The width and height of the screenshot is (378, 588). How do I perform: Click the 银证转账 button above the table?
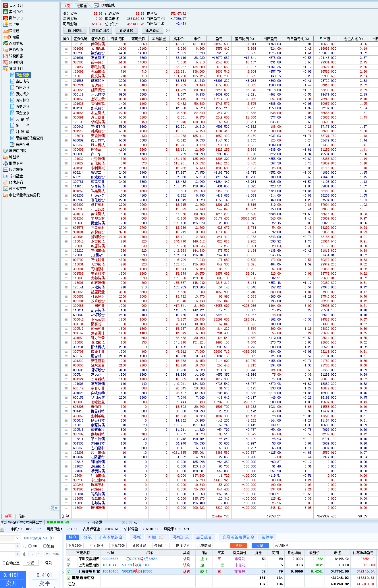(75, 30)
